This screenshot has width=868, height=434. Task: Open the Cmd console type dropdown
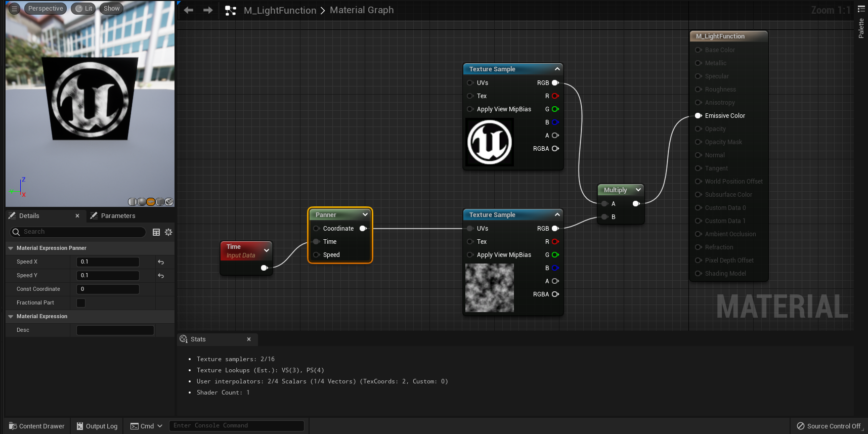[x=147, y=426]
